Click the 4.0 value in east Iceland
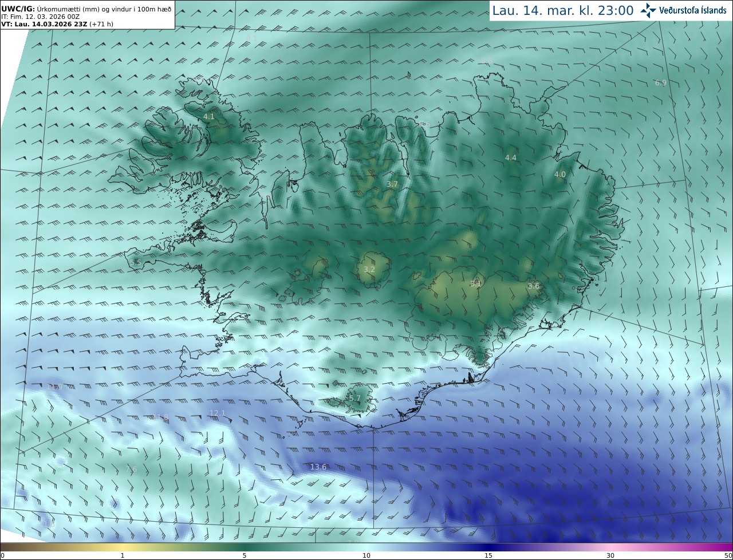Image resolution: width=733 pixels, height=560 pixels. tap(560, 174)
